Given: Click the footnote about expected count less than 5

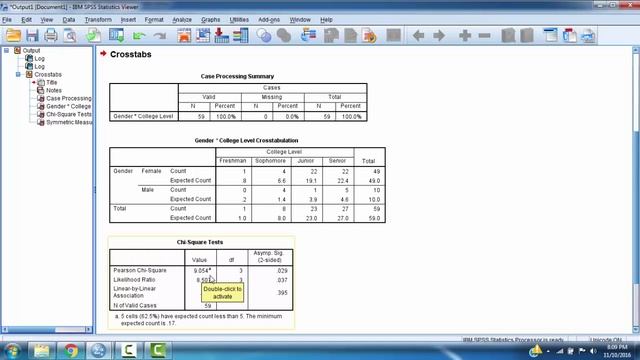Looking at the screenshot, I should pos(198,320).
